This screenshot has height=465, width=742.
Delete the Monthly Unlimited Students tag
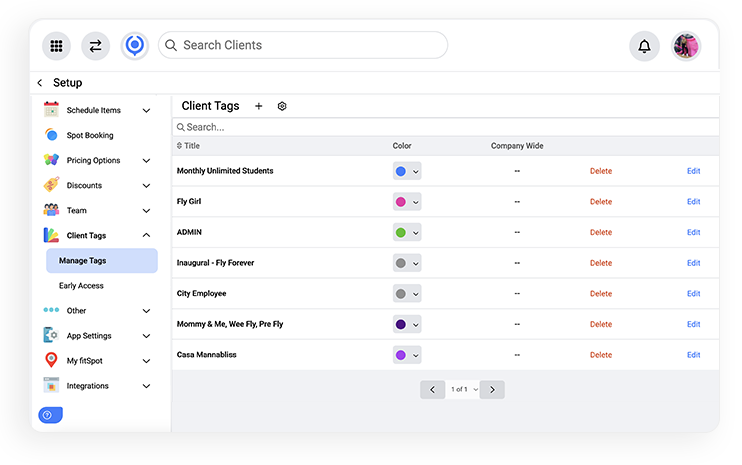coord(601,171)
